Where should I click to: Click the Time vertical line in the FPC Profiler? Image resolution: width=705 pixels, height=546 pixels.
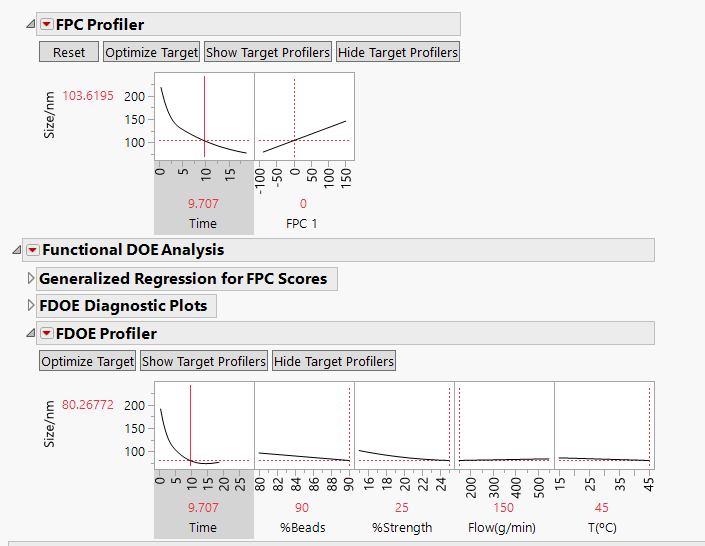click(205, 116)
